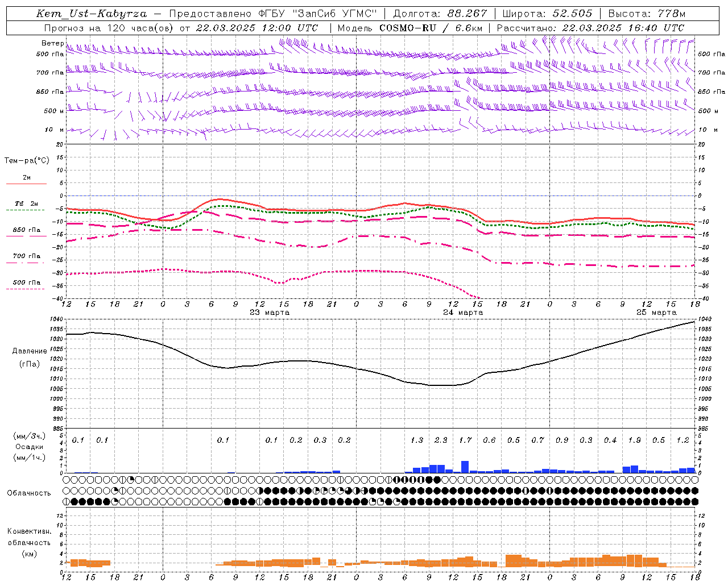This screenshot has height=582, width=728.
Task: Click the Осадки precipitation label
Action: pos(30,447)
